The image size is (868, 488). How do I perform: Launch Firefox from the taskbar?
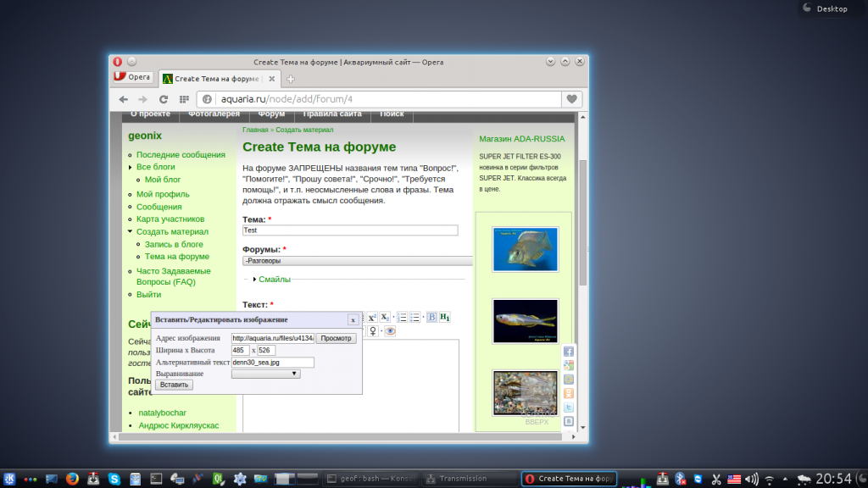(72, 479)
